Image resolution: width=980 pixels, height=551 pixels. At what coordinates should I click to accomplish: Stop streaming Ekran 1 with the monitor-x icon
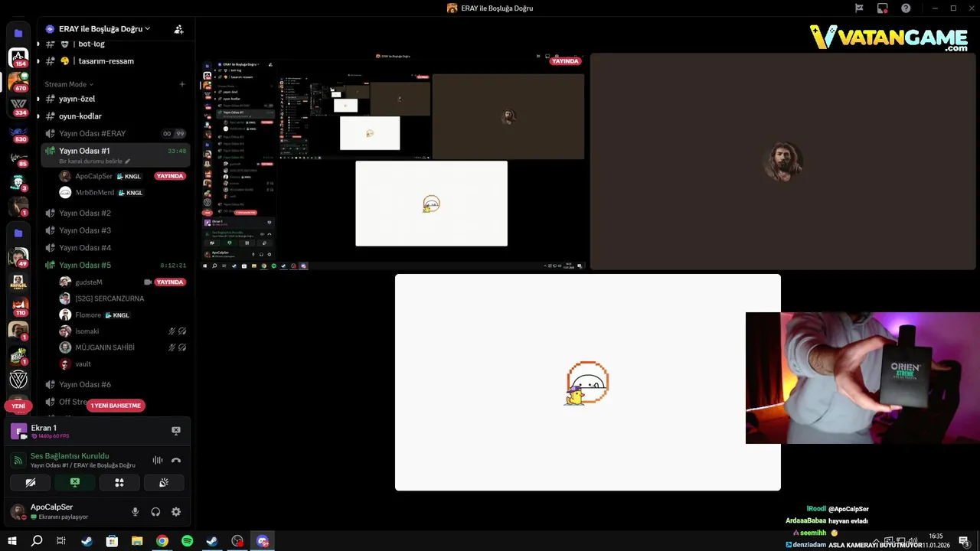(x=176, y=431)
